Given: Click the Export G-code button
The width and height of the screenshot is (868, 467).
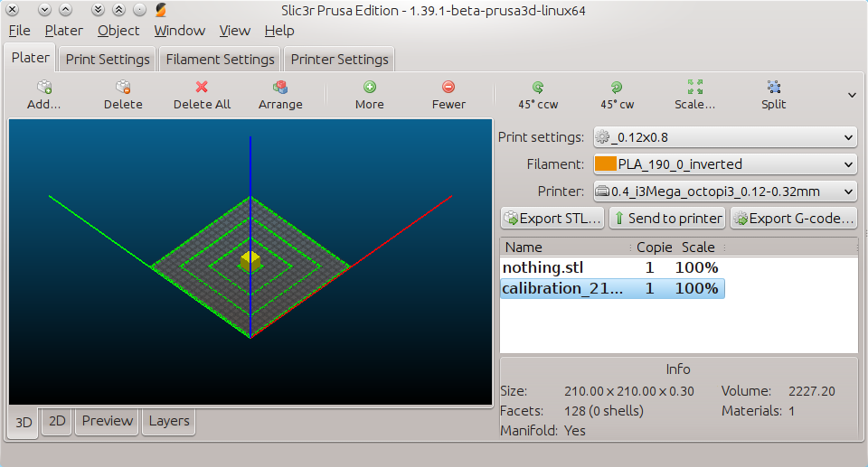Looking at the screenshot, I should pos(793,218).
